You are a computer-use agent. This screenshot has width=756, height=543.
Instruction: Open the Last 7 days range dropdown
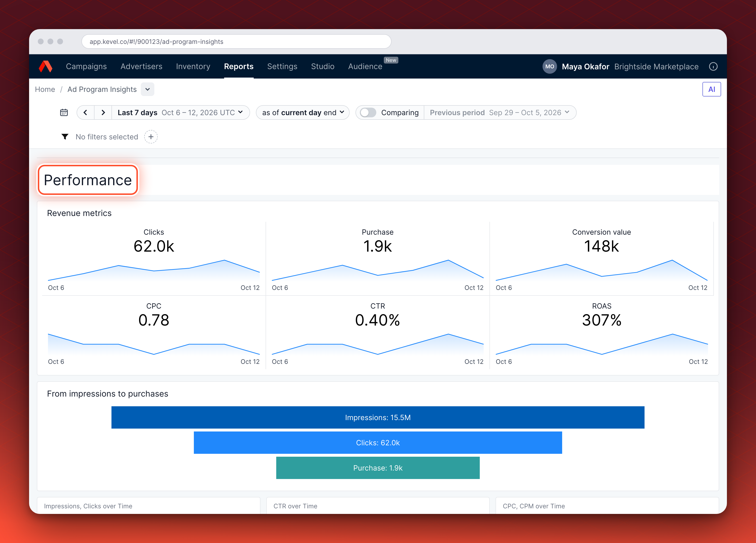[180, 112]
